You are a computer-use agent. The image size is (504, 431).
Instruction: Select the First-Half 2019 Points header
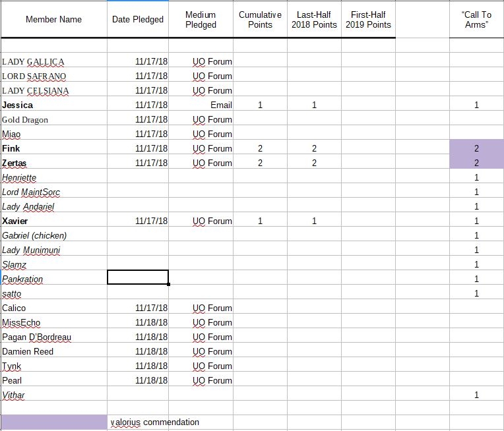pos(368,19)
